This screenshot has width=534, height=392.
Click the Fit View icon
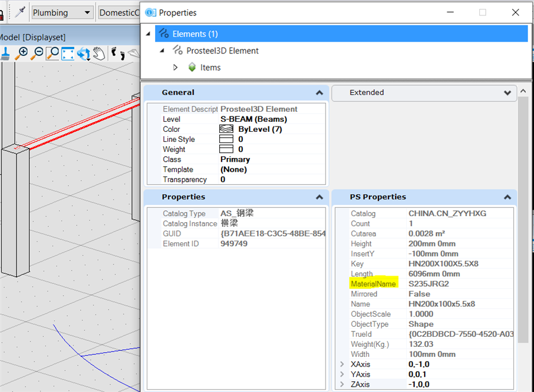[x=68, y=53]
